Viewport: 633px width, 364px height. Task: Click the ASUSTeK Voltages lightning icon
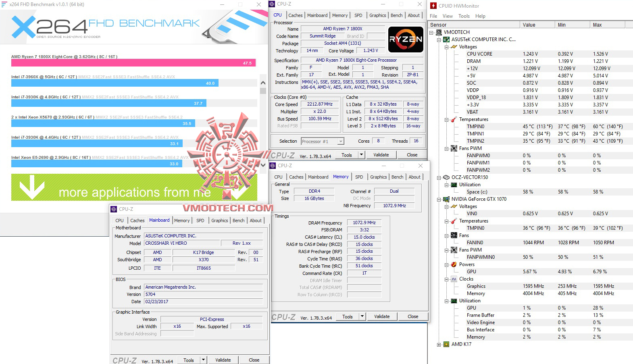pyautogui.click(x=454, y=47)
